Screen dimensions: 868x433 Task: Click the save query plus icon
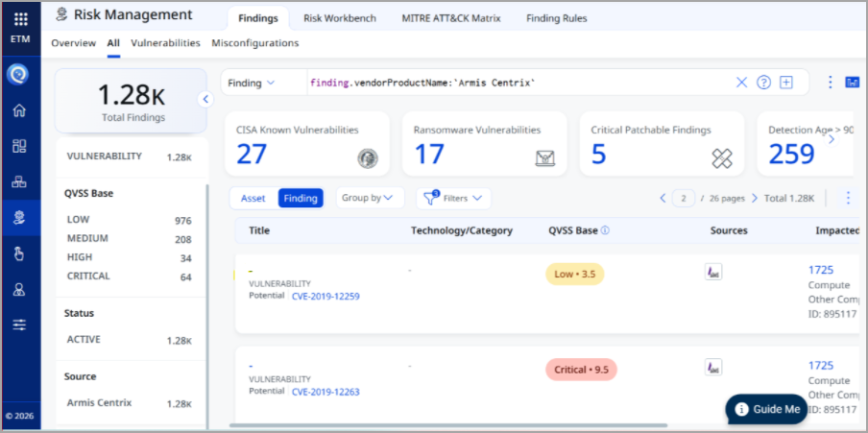click(x=786, y=83)
